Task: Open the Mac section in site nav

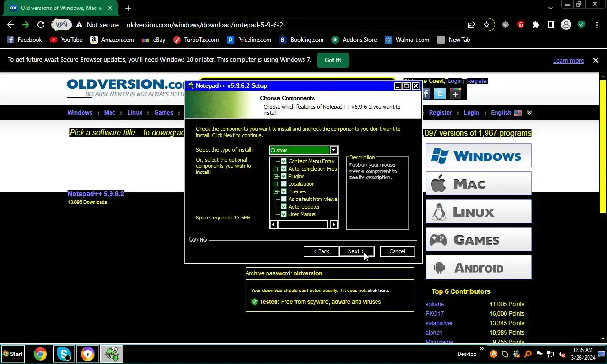Action: pyautogui.click(x=110, y=113)
